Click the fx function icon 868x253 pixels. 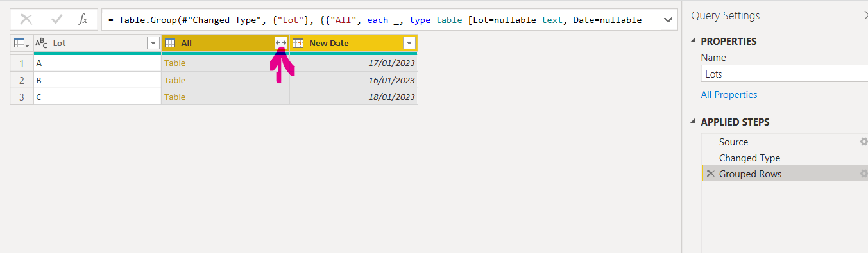click(x=83, y=20)
